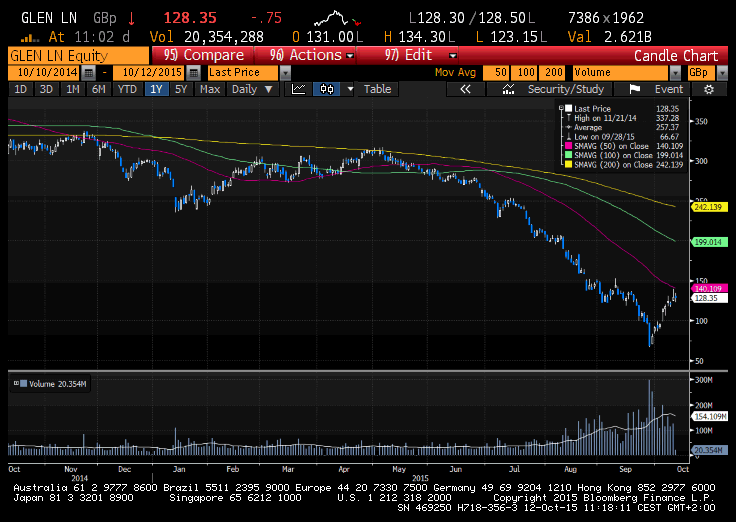Screen dimensions: 736x522
Task: Open calendar picker for end date 10/12/2015
Action: coord(194,73)
